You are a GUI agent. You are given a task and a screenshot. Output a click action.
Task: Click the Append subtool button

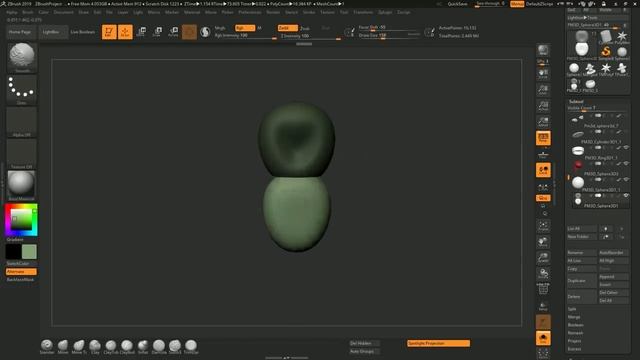click(613, 277)
